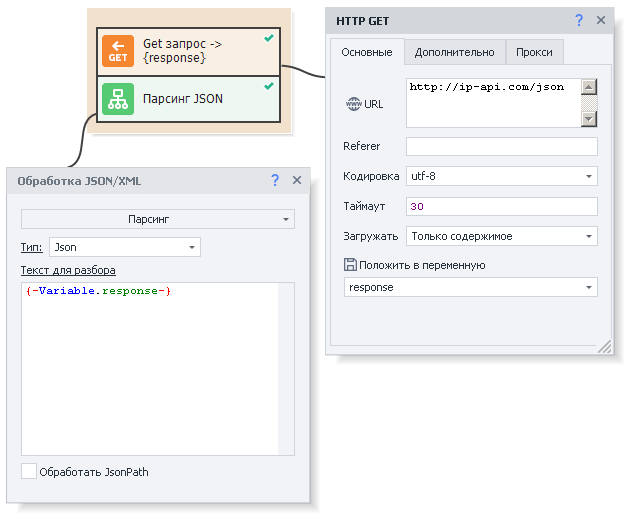Click the Таймаут field showing 30

pyautogui.click(x=501, y=206)
